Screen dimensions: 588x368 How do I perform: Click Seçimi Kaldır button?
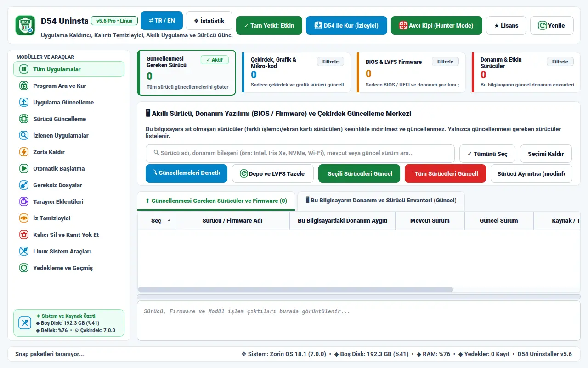pos(546,154)
